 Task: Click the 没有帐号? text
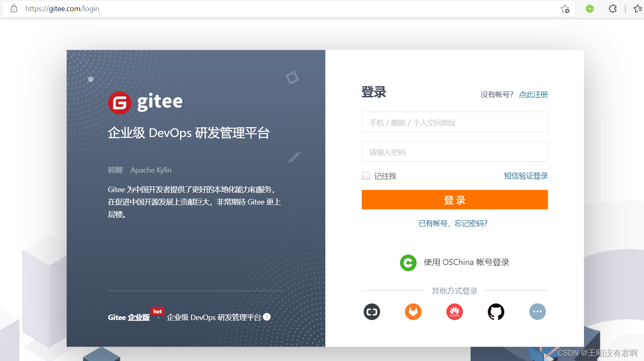pos(497,94)
